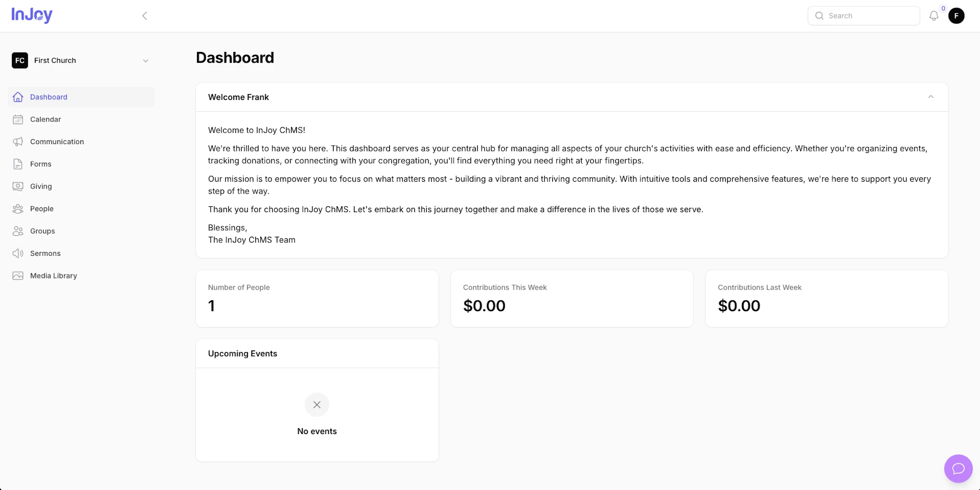Collapse the sidebar with the arrow
This screenshot has width=980, height=490.
145,16
